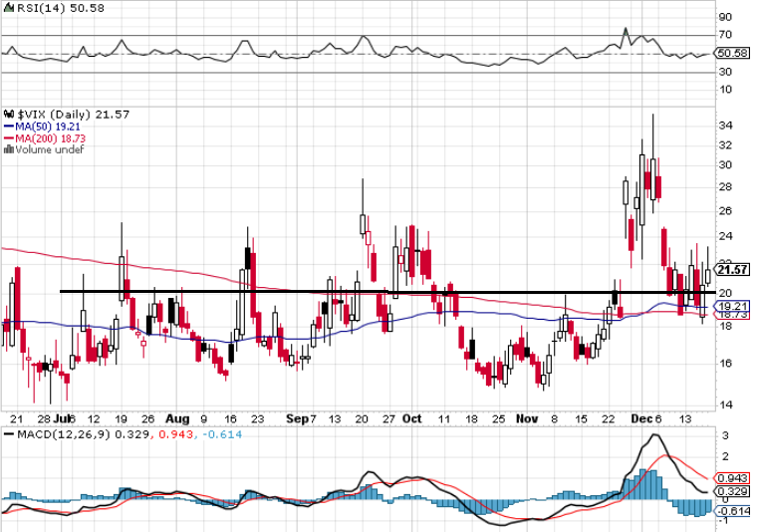Click the -1 label on MACD axis
761x532 pixels.
724,520
